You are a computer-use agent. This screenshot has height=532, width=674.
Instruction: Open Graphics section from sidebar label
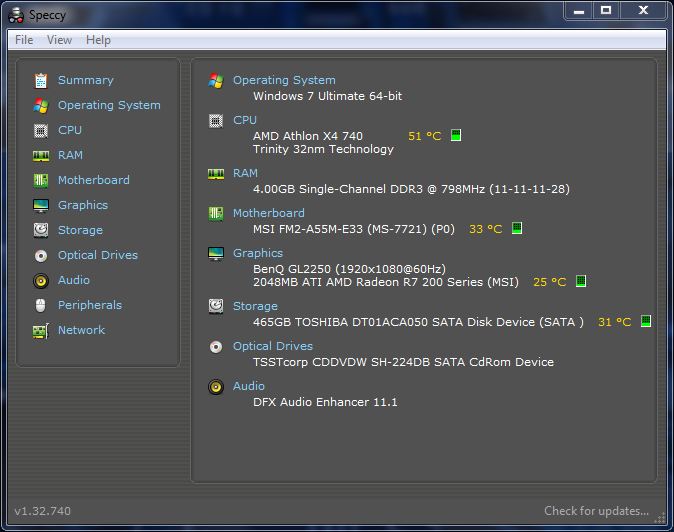83,205
